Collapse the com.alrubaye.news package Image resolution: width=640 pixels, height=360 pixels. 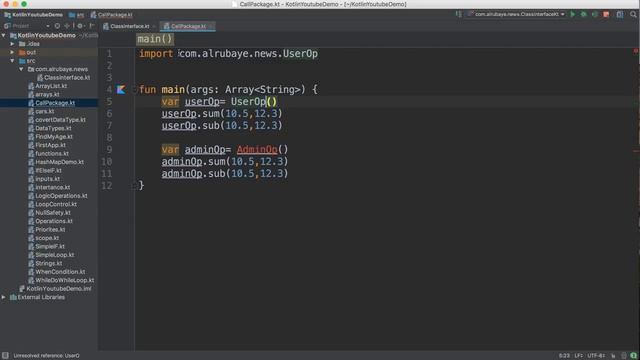(21, 69)
